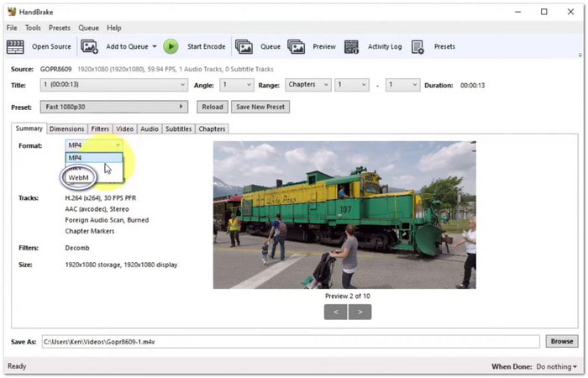Show previous preview image
This screenshot has height=378, width=588.
click(x=336, y=312)
